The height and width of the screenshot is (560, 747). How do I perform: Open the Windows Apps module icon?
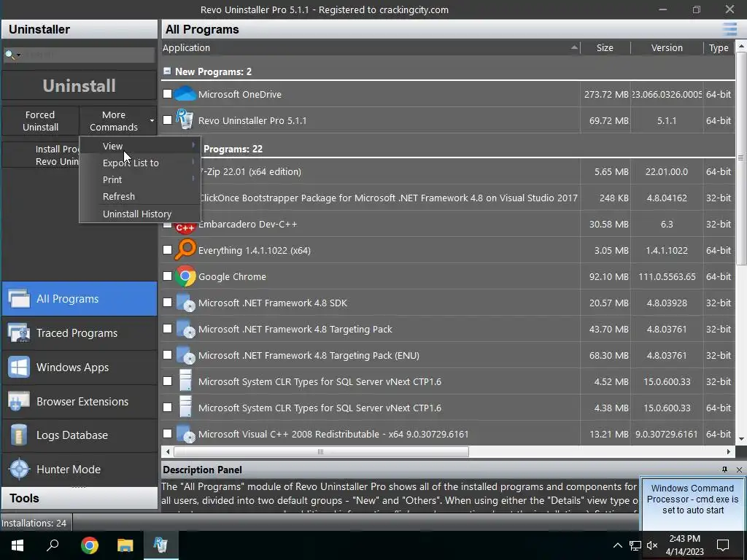tap(19, 367)
